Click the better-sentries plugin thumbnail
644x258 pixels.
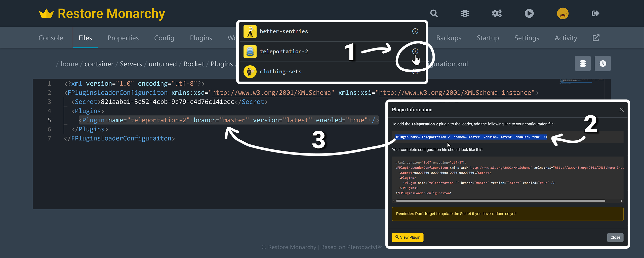250,31
